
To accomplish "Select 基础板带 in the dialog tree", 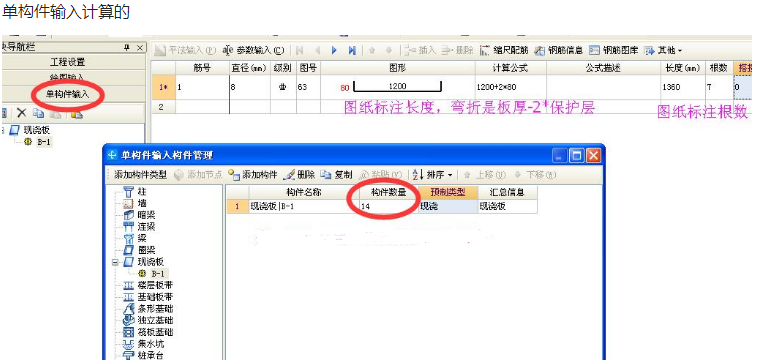I will 149,297.
